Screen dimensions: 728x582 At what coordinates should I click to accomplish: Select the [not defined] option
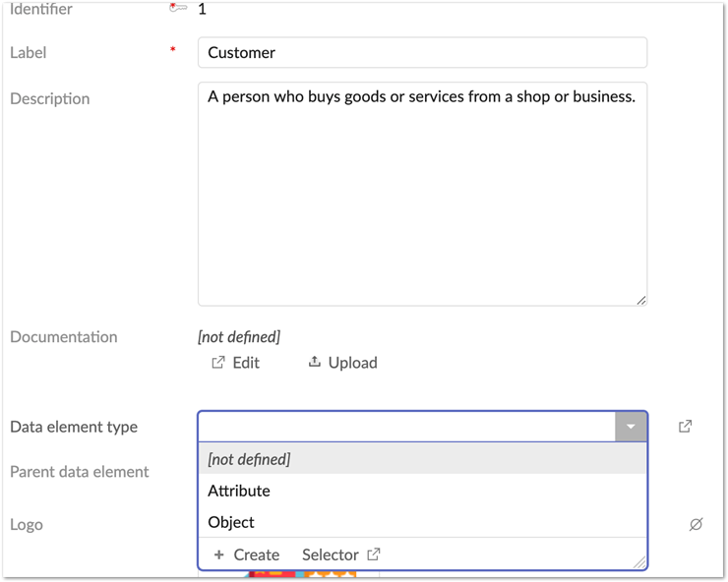click(x=249, y=459)
